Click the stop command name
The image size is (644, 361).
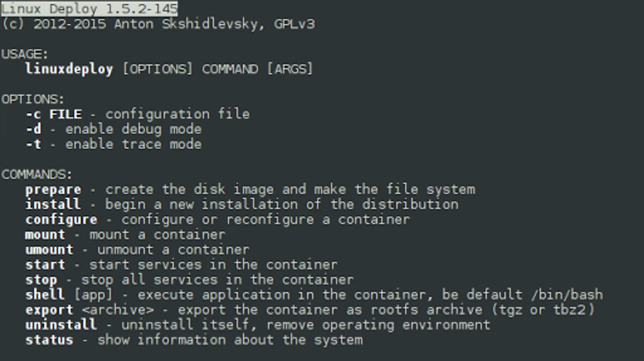click(41, 280)
